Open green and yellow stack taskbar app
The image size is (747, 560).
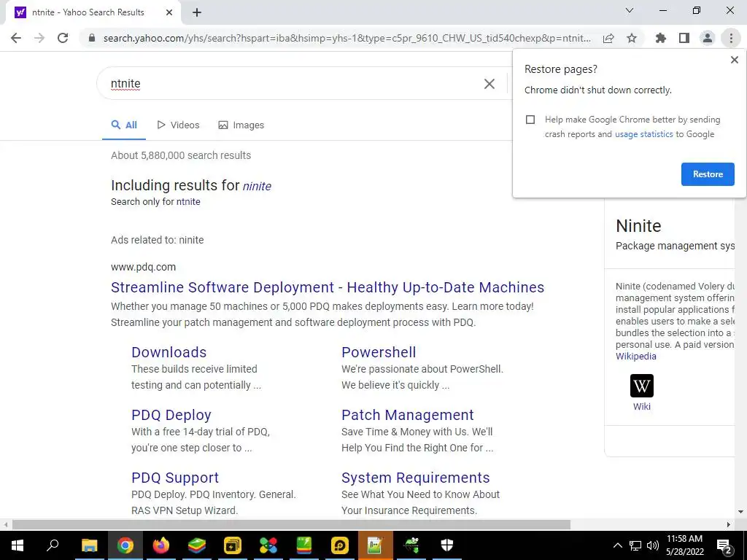[304, 545]
